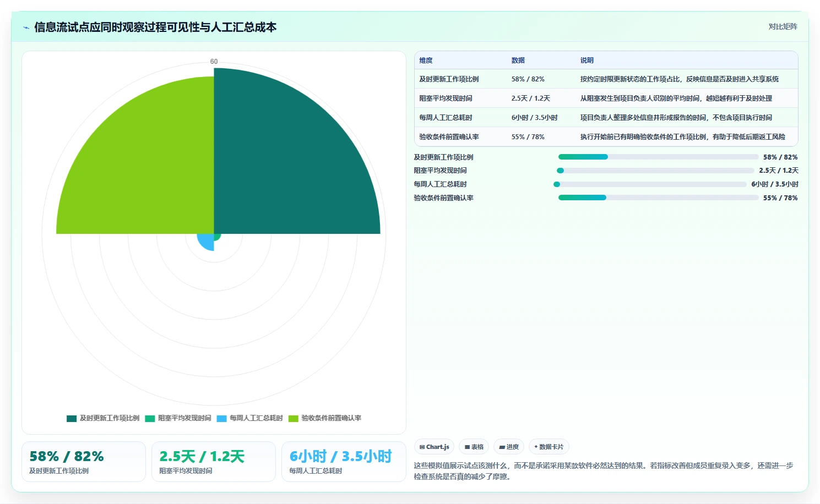Click the 2.5天 / 1.2天 stat card
This screenshot has height=504, width=820.
(214, 462)
